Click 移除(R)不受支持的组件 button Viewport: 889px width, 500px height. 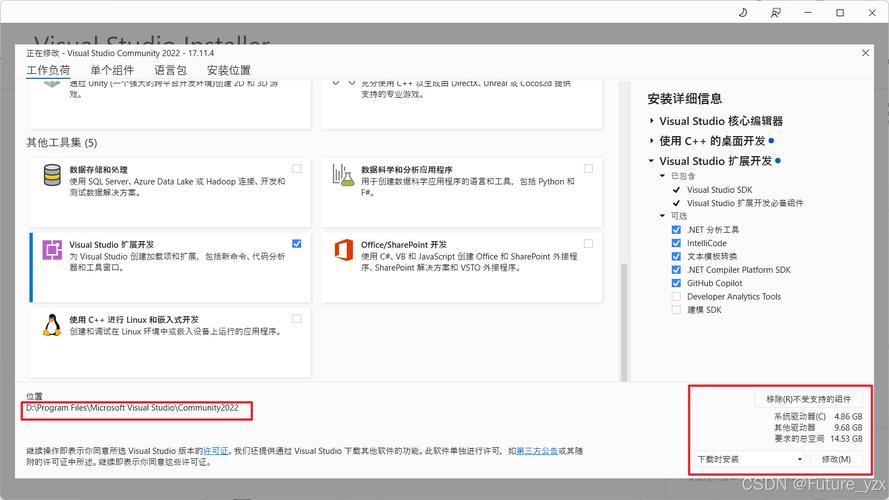(808, 399)
